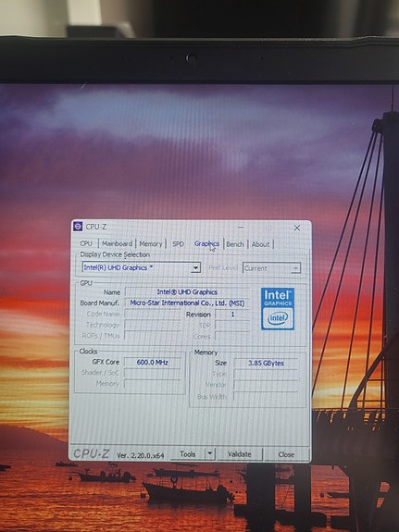The image size is (399, 532).
Task: Click the Intel Graphics logo badge
Action: 278,309
